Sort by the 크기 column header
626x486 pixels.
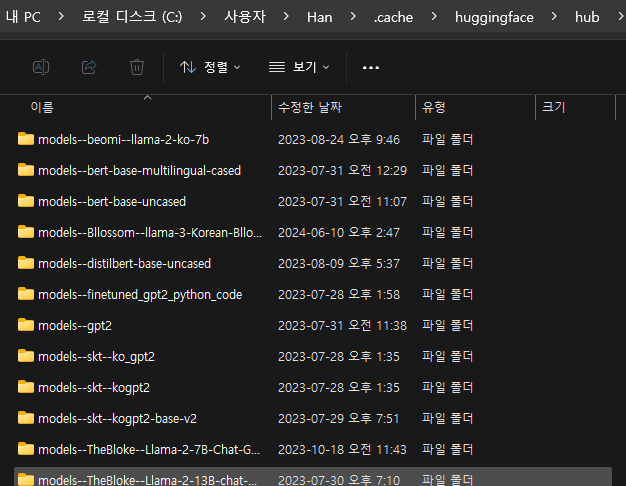553,107
